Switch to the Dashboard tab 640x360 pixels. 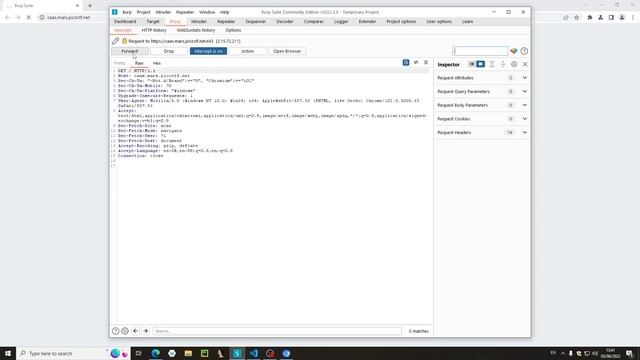(125, 21)
